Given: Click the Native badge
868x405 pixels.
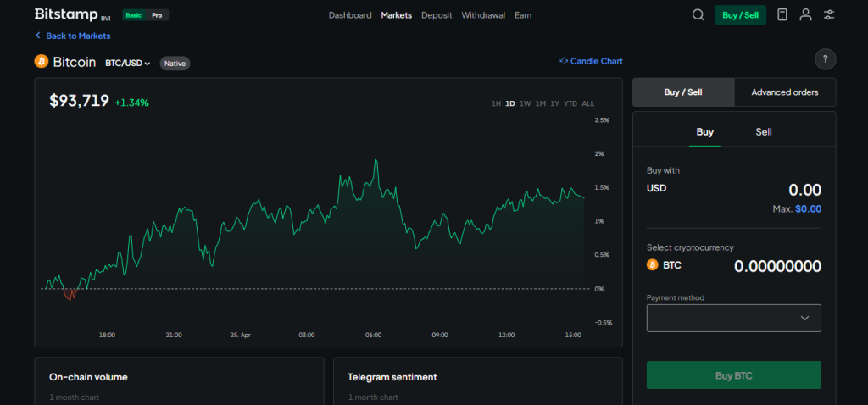Looking at the screenshot, I should (175, 64).
